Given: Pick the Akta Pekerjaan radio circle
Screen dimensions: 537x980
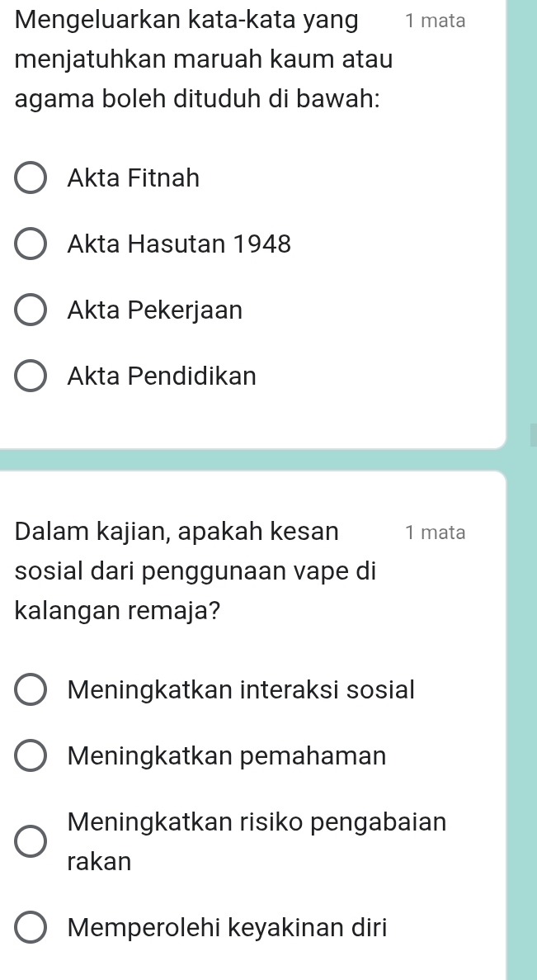Looking at the screenshot, I should [31, 311].
